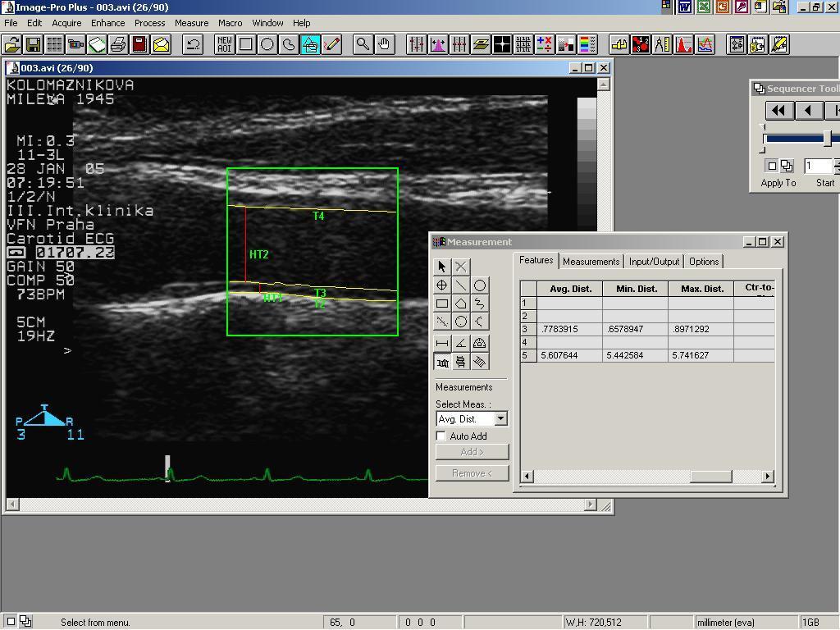Click the Remove < button
The image size is (840, 630).
(x=472, y=473)
